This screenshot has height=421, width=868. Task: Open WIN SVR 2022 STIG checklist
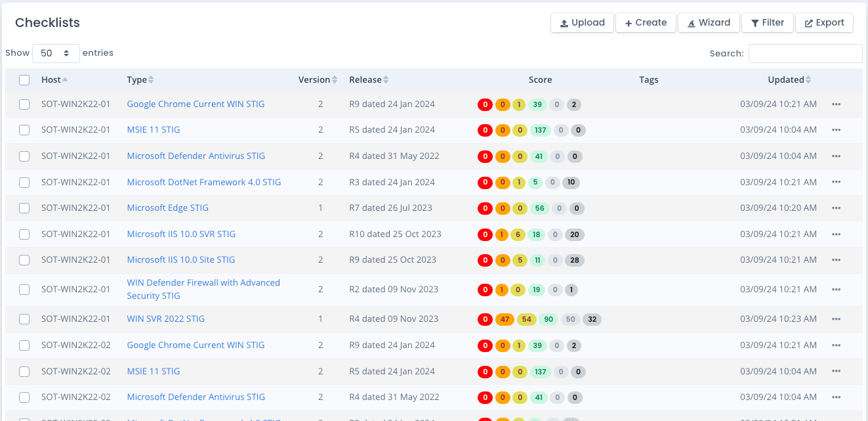166,319
